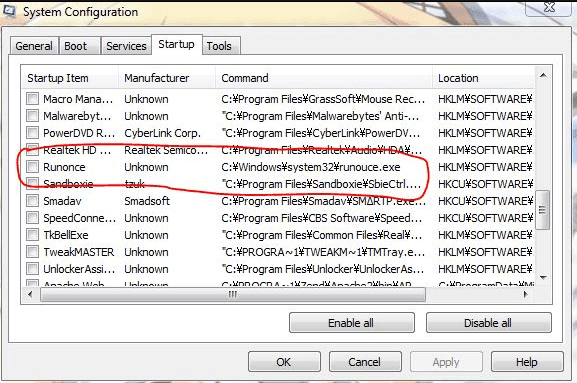Close the System Configuration window
This screenshot has height=383, width=577.
click(549, 7)
